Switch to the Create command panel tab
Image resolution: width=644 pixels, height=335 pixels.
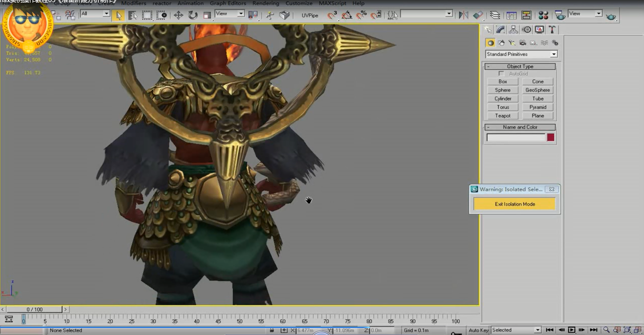tap(488, 30)
